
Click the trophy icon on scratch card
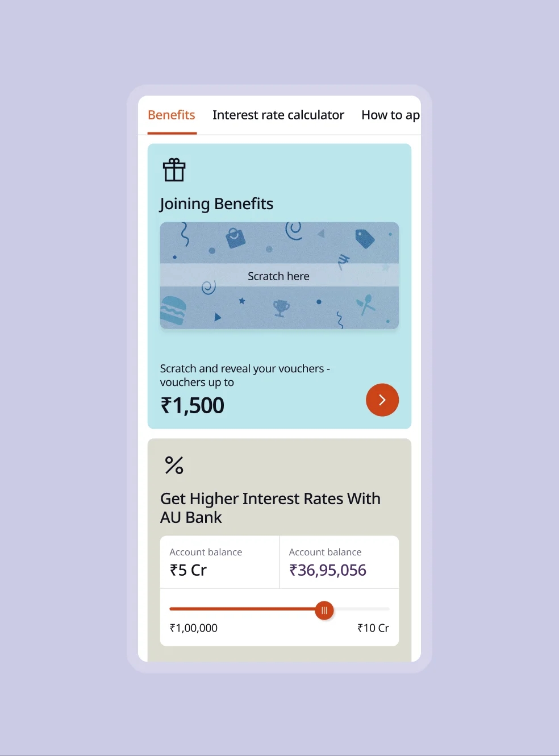coord(281,308)
